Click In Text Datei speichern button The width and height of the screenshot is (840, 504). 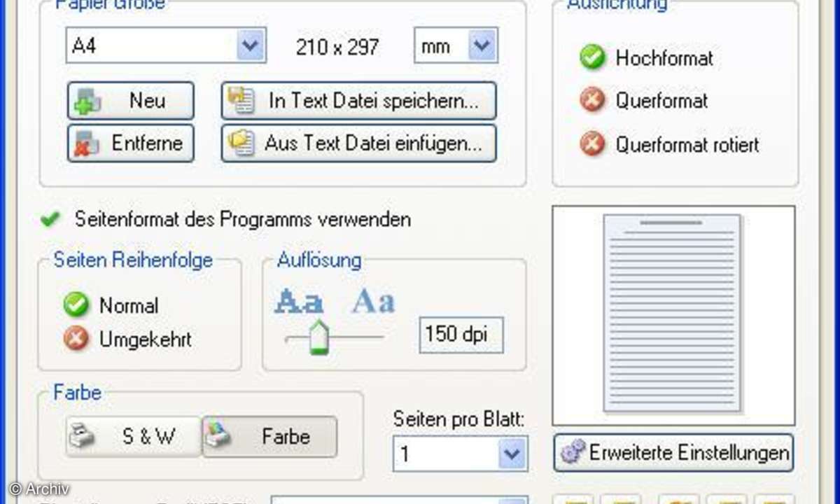[x=359, y=101]
